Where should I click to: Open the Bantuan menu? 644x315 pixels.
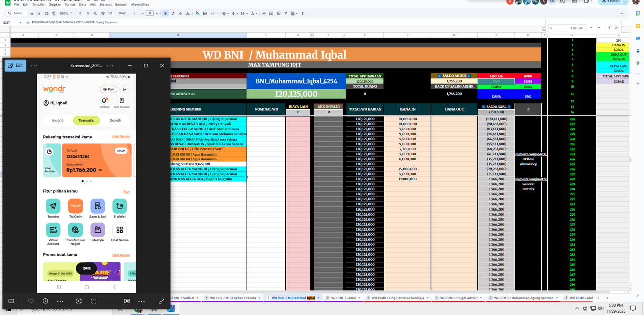tap(121, 4)
